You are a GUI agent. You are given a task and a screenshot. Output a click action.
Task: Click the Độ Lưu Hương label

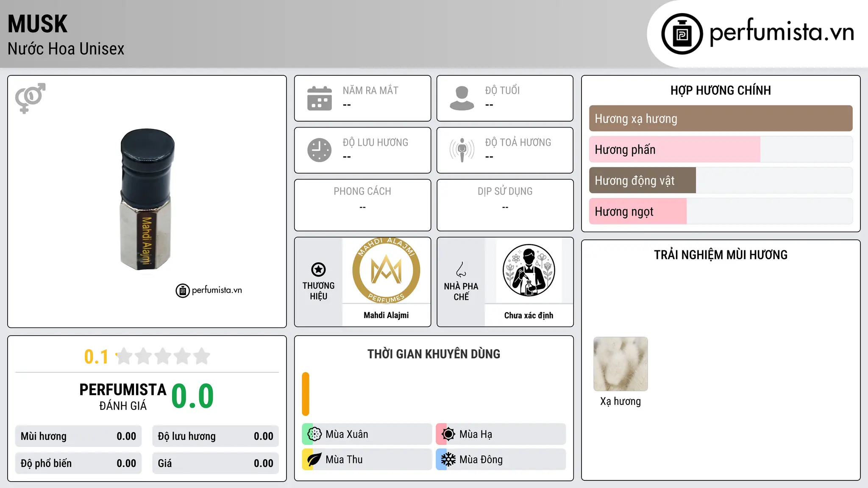pyautogui.click(x=376, y=142)
